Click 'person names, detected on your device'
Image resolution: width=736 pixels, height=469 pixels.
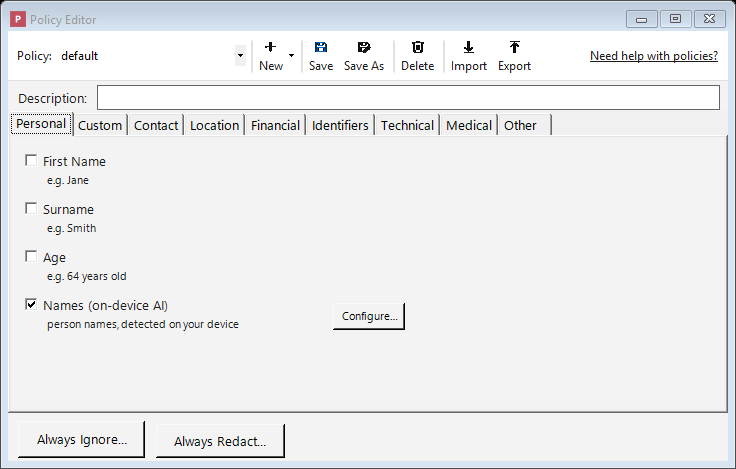pos(143,324)
